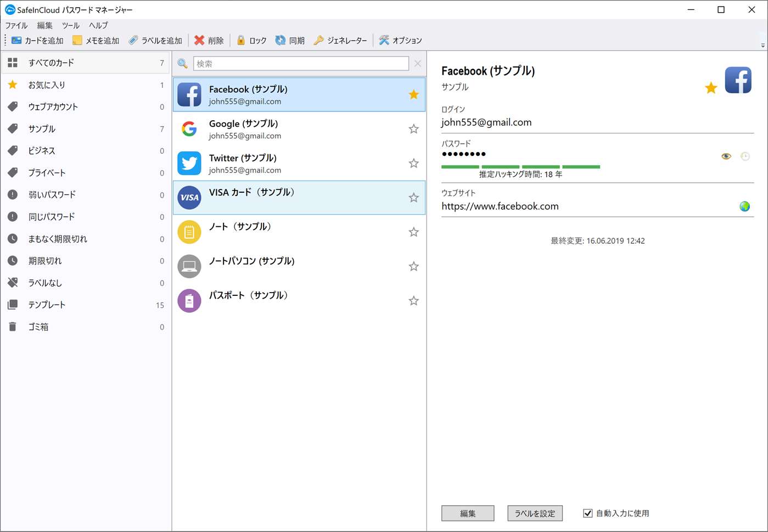
Task: Open the ヘルプ menu
Action: click(99, 25)
